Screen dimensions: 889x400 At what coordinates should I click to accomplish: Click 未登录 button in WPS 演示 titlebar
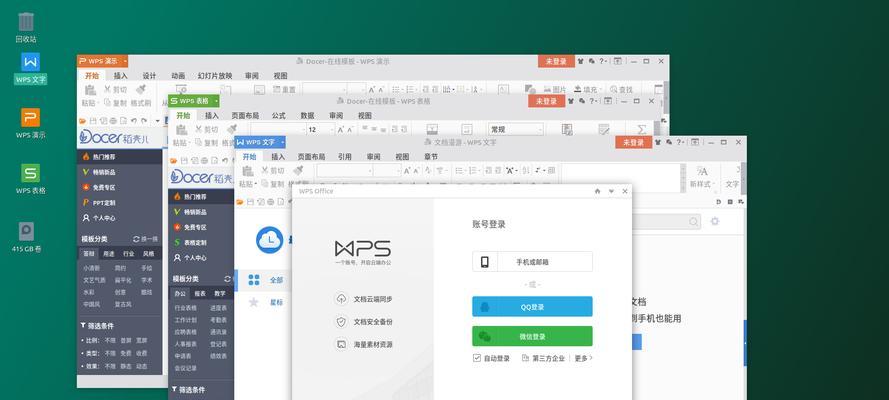[x=556, y=61]
